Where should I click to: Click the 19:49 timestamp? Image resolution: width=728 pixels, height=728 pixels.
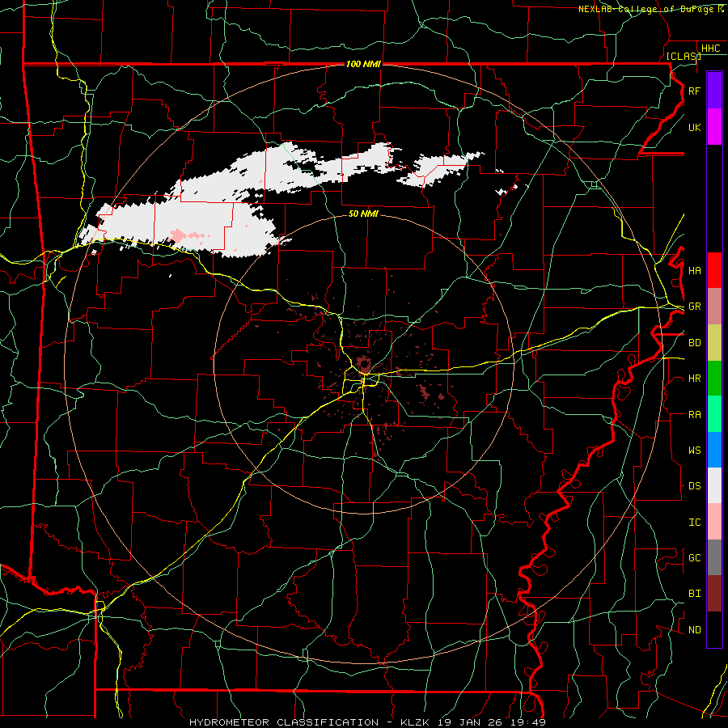[x=530, y=722]
